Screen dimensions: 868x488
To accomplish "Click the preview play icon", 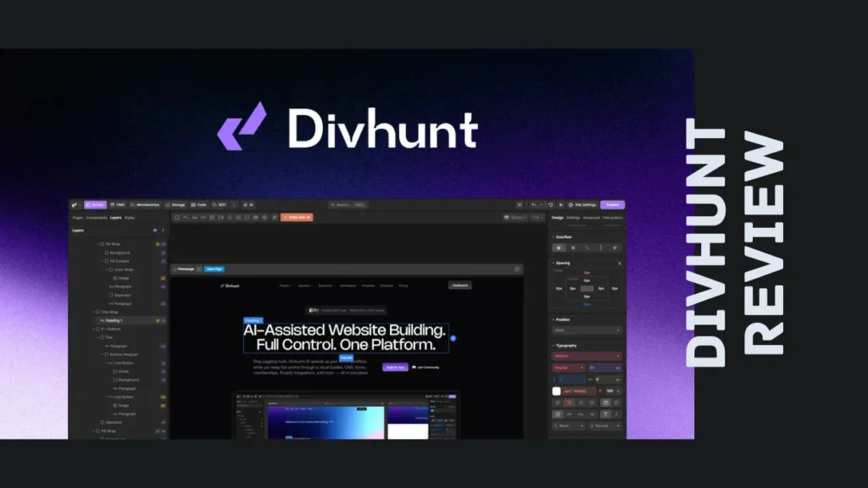I will coord(561,205).
